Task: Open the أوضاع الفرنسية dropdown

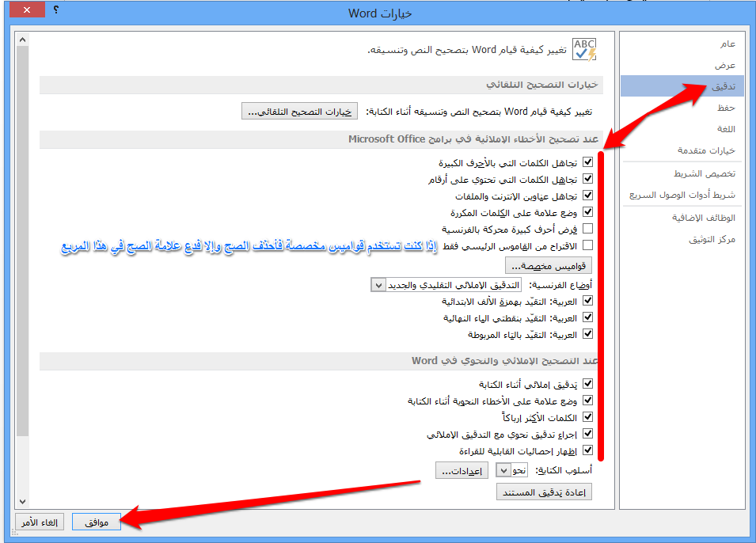Action: [378, 284]
